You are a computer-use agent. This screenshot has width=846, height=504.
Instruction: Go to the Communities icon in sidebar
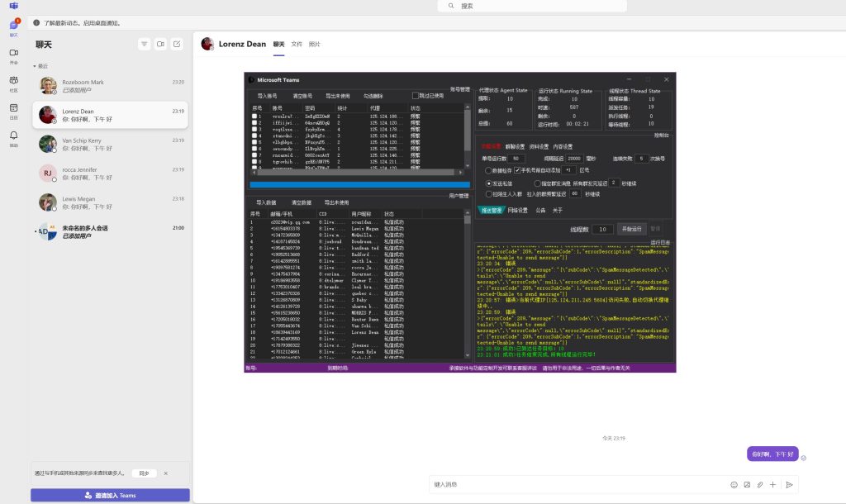(13, 82)
